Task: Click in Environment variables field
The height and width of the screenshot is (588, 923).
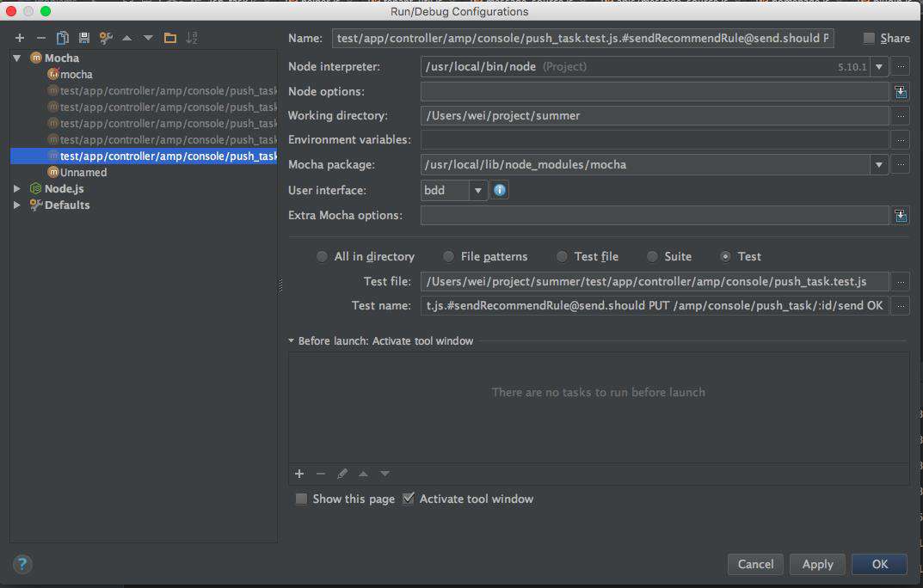Action: click(x=655, y=140)
